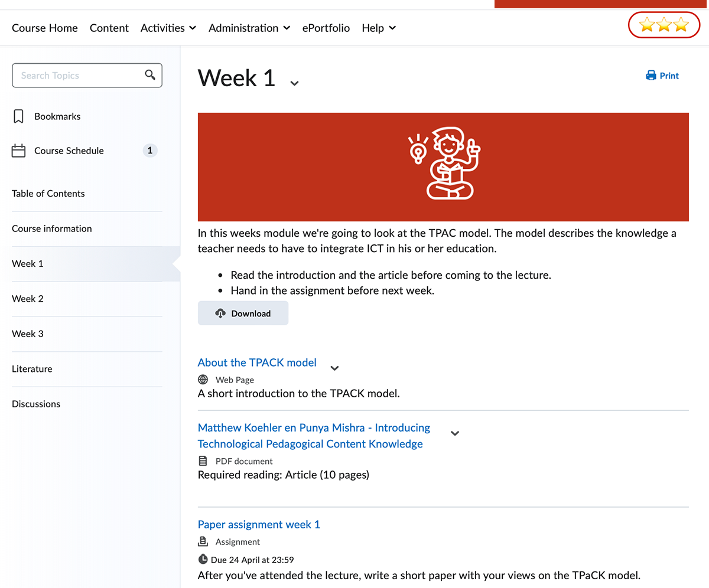
Task: Expand the About the TPACK model chevron
Action: [334, 368]
